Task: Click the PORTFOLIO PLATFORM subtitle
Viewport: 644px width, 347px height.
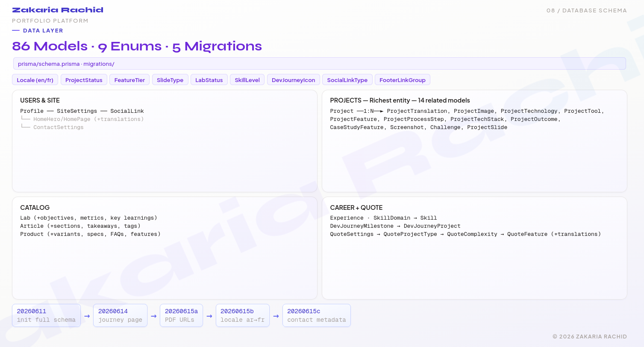Action: [x=50, y=21]
